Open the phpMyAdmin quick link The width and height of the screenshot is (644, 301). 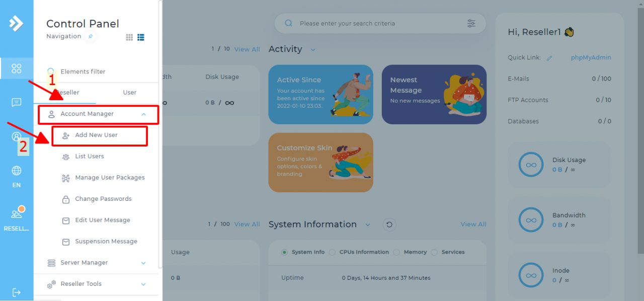coord(591,57)
